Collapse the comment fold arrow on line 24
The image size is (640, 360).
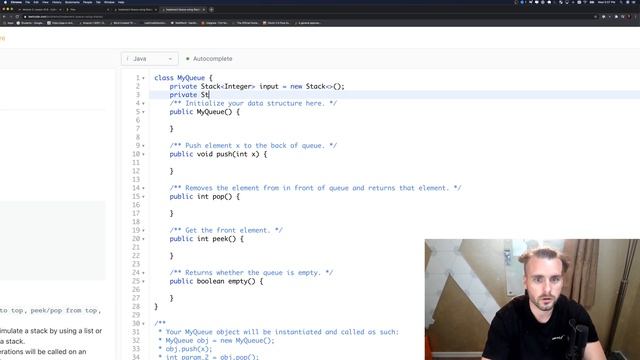pyautogui.click(x=143, y=273)
